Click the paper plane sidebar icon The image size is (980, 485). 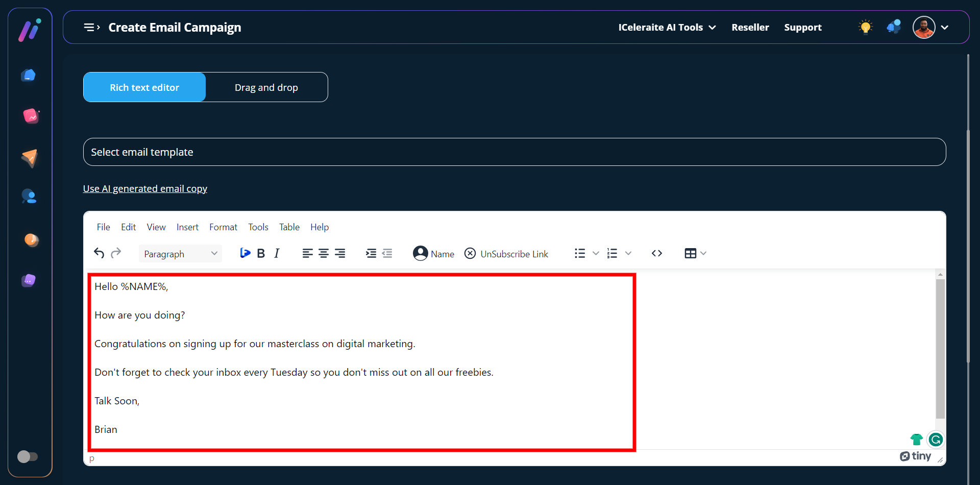click(30, 158)
